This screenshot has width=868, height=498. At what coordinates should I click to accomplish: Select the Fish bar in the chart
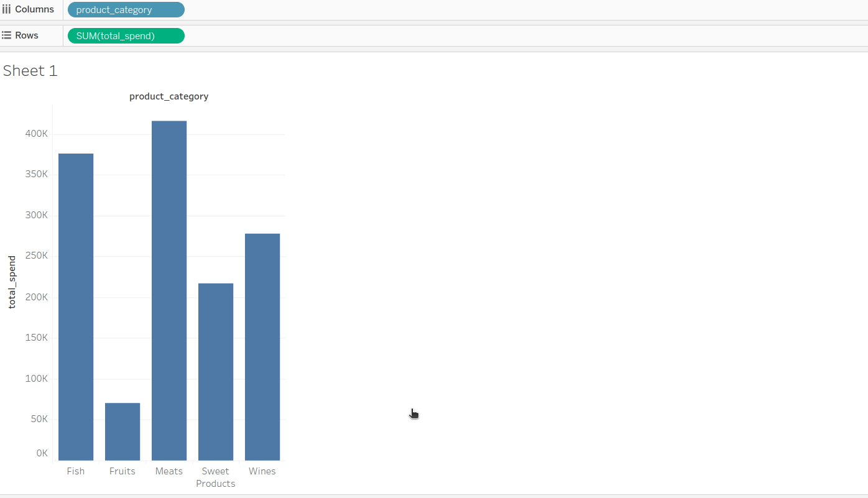pos(76,307)
